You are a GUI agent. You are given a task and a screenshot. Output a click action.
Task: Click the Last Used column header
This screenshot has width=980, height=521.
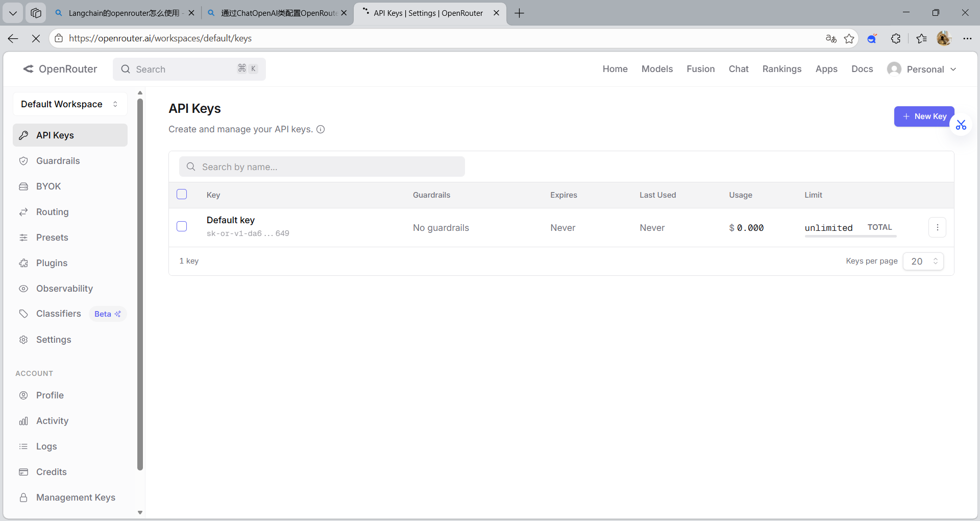658,195
